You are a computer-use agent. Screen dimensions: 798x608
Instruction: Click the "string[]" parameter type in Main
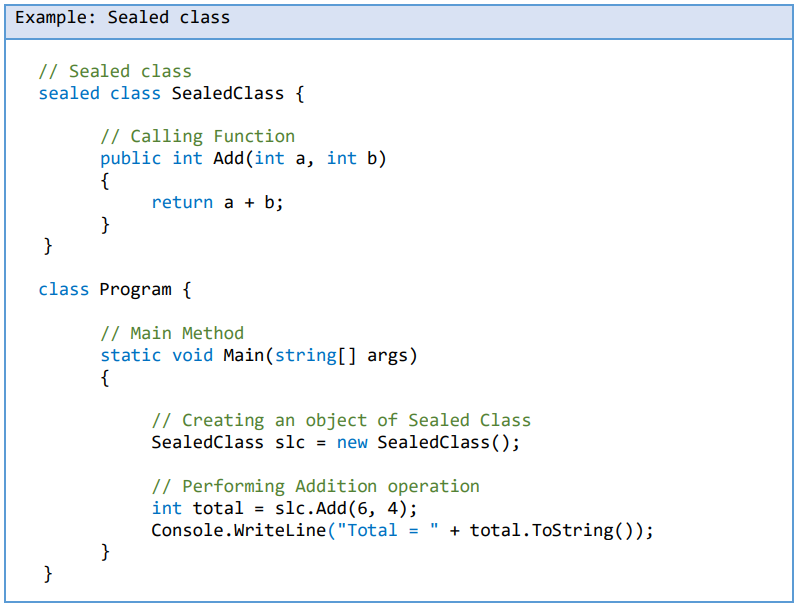(315, 355)
